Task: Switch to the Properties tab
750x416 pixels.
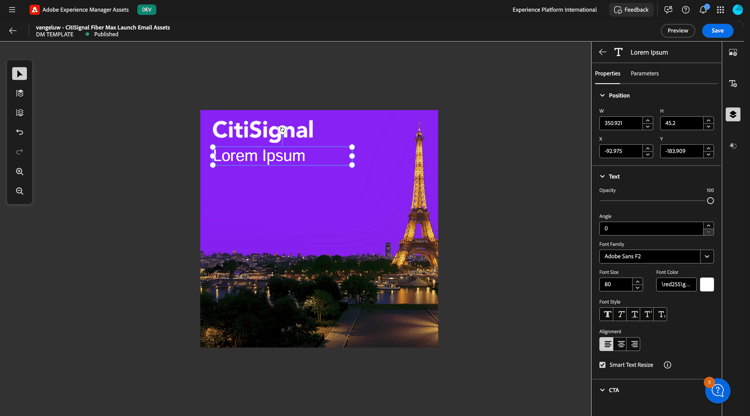Action: point(607,74)
